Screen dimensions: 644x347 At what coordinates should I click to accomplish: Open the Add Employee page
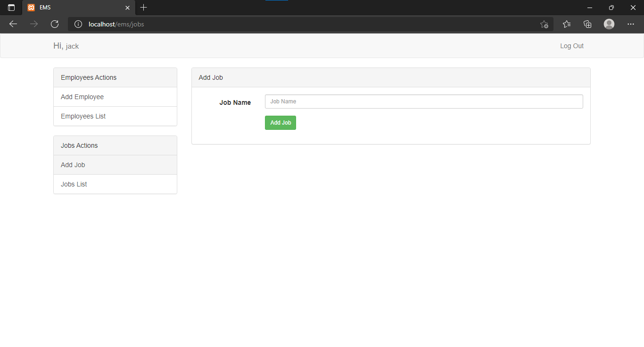point(82,97)
